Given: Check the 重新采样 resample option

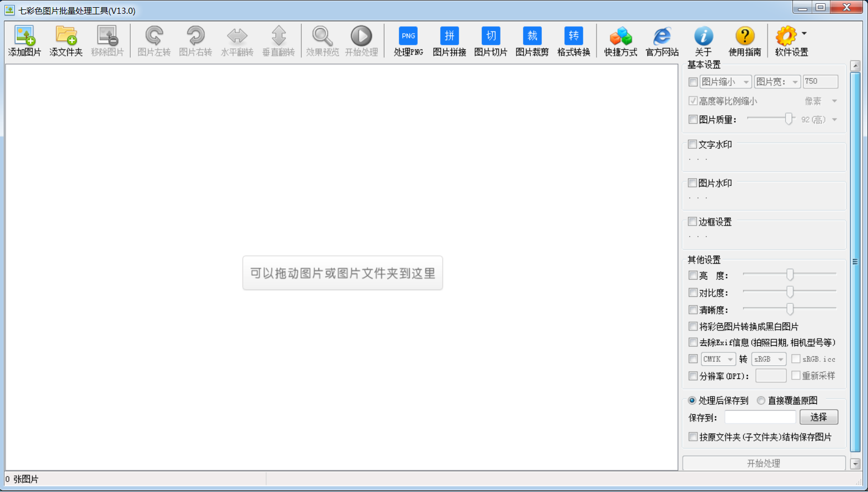Looking at the screenshot, I should tap(796, 376).
